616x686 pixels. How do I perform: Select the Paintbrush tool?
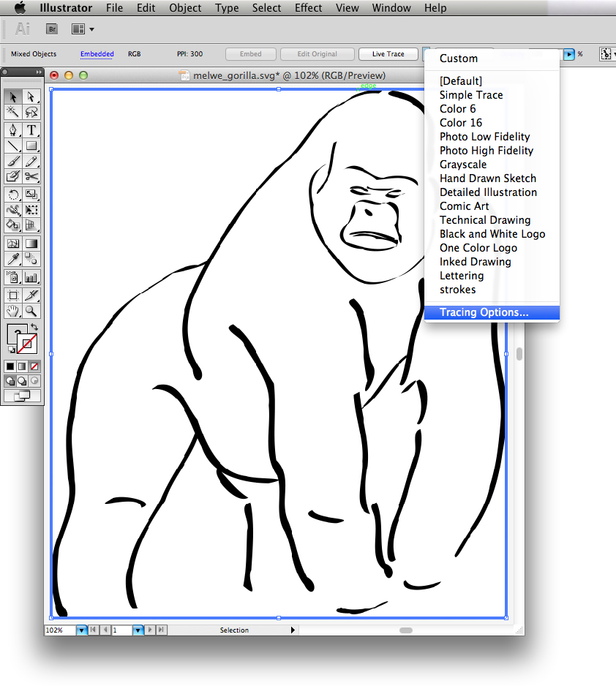click(x=12, y=160)
